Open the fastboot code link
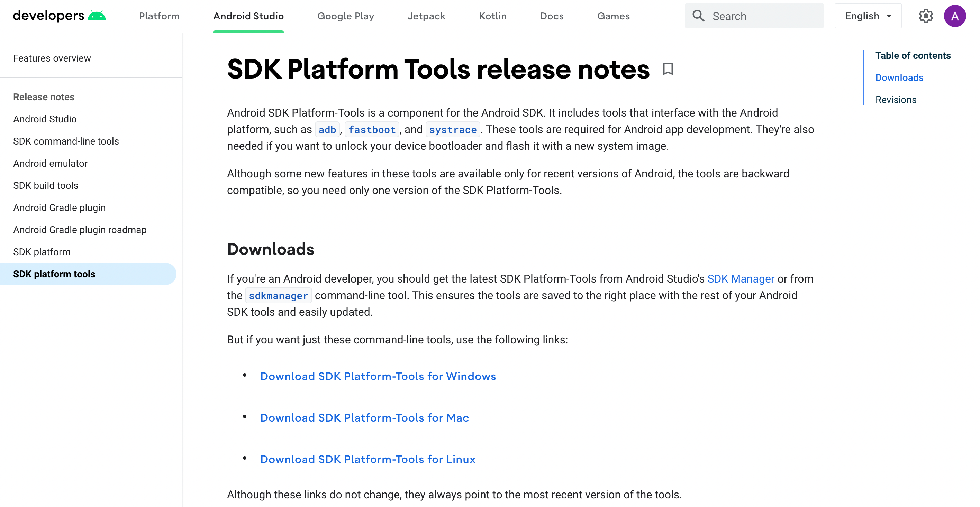This screenshot has height=507, width=980. pyautogui.click(x=372, y=130)
